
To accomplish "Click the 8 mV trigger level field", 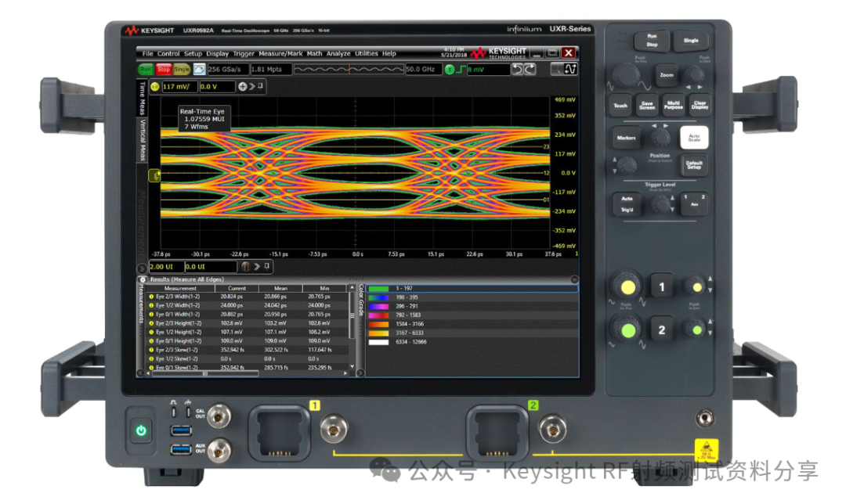I will [488, 70].
